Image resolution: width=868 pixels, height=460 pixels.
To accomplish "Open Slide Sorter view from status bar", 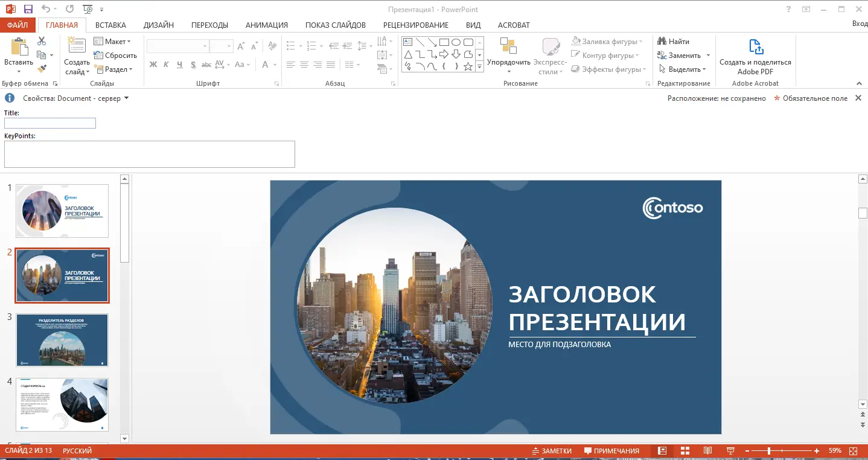I will point(685,450).
